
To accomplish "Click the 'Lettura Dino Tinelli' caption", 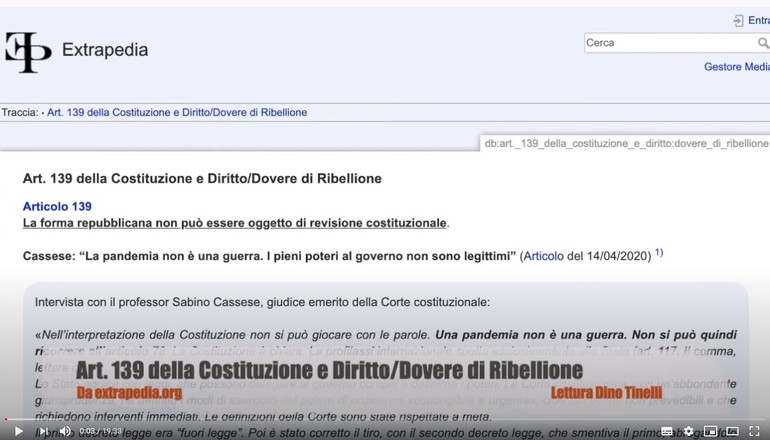I will (606, 392).
